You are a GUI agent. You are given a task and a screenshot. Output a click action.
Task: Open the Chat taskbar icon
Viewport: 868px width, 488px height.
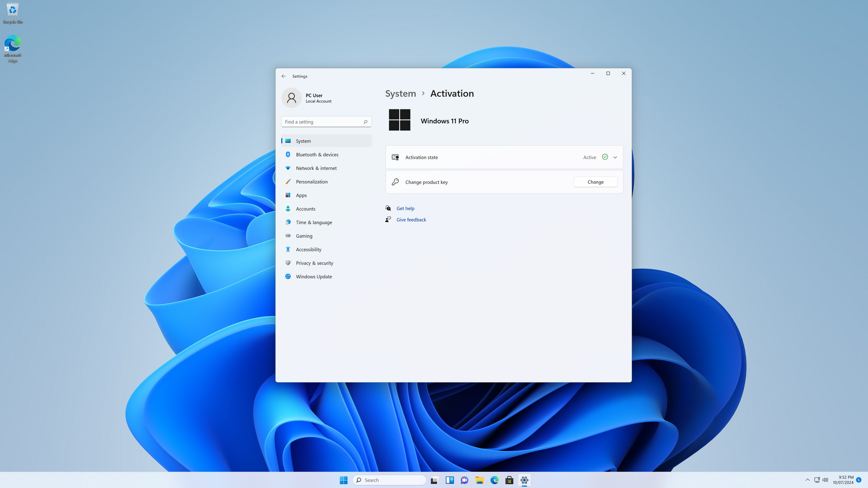(x=464, y=480)
